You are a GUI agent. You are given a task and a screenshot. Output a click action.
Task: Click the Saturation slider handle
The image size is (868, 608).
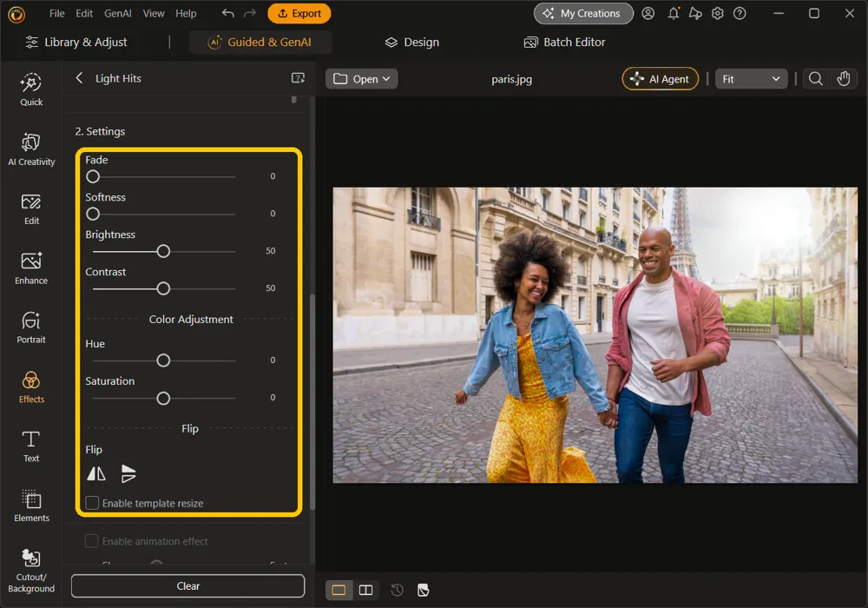tap(163, 398)
